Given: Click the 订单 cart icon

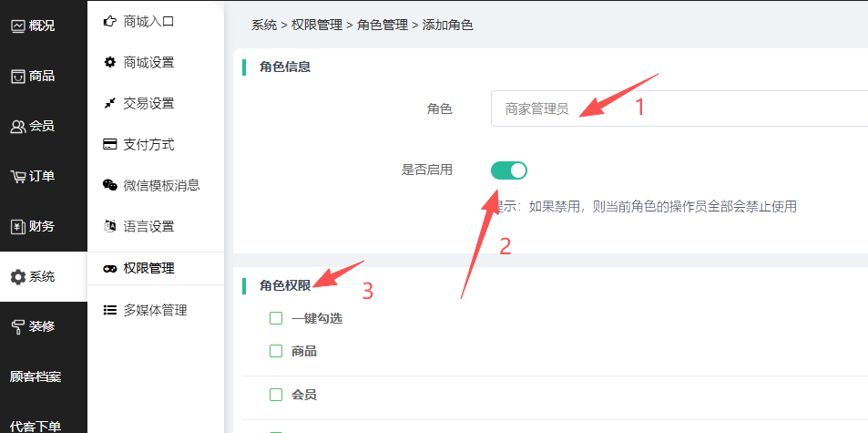Looking at the screenshot, I should 17,176.
